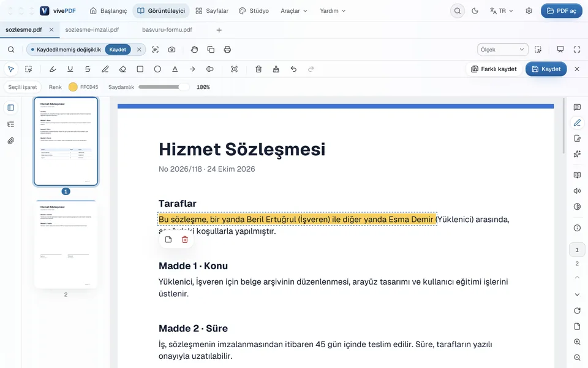Open the Ölçek zoom dropdown
This screenshot has height=368, width=588.
coord(502,50)
